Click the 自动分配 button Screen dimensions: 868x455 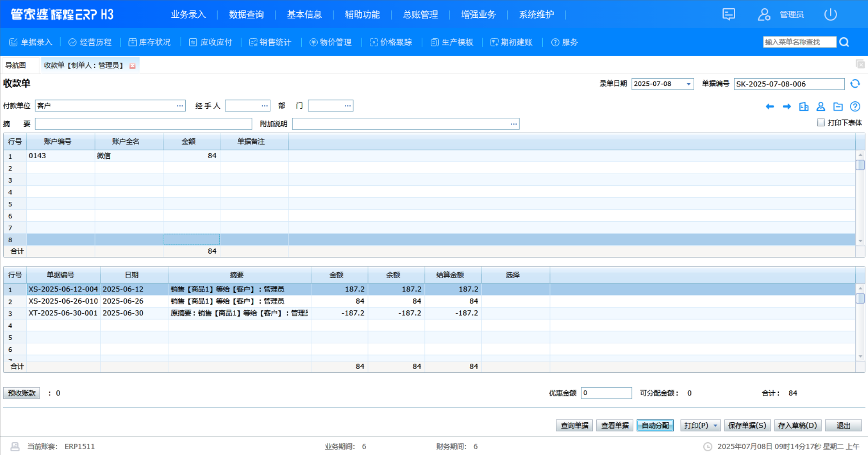655,425
